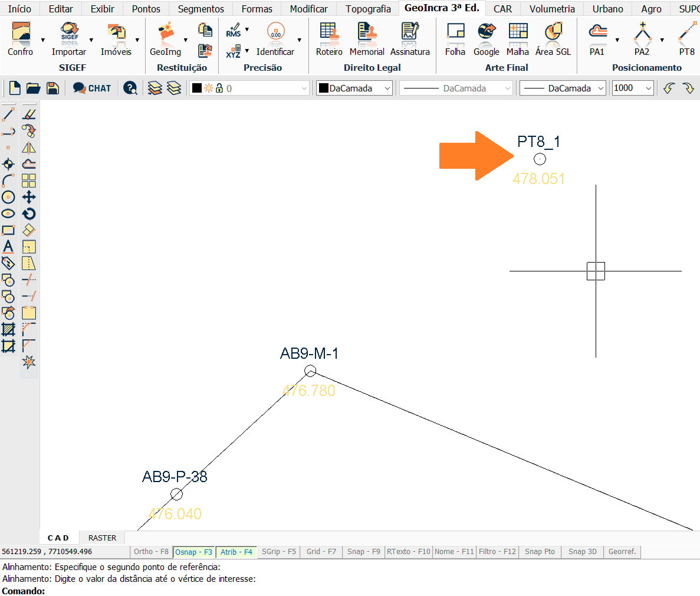700x596 pixels.
Task: Click the CHAT button
Action: pyautogui.click(x=92, y=89)
